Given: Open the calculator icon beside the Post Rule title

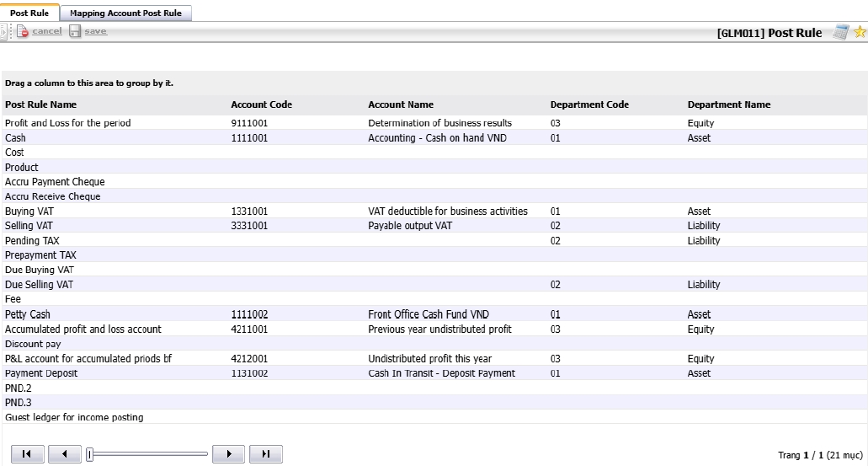Looking at the screenshot, I should (840, 33).
